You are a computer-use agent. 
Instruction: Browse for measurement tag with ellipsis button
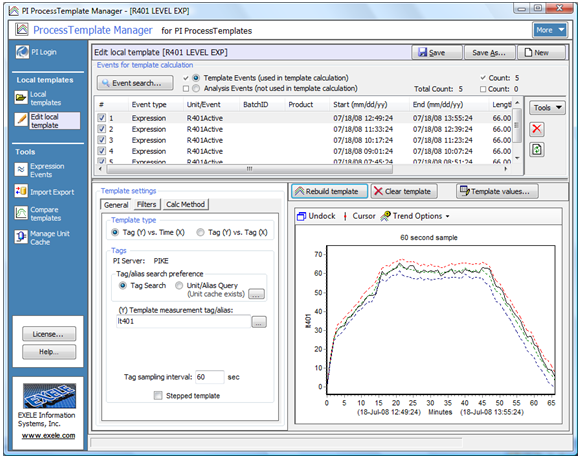coord(259,322)
